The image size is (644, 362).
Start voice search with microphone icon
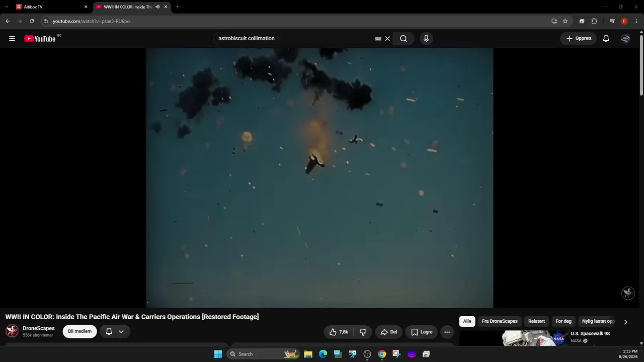coord(426,39)
